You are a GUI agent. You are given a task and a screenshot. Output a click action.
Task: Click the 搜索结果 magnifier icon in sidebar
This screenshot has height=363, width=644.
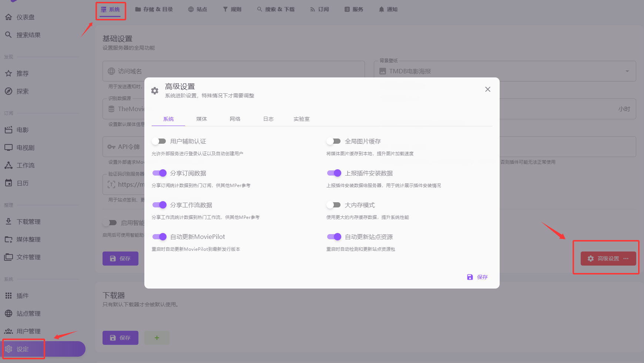pyautogui.click(x=9, y=35)
